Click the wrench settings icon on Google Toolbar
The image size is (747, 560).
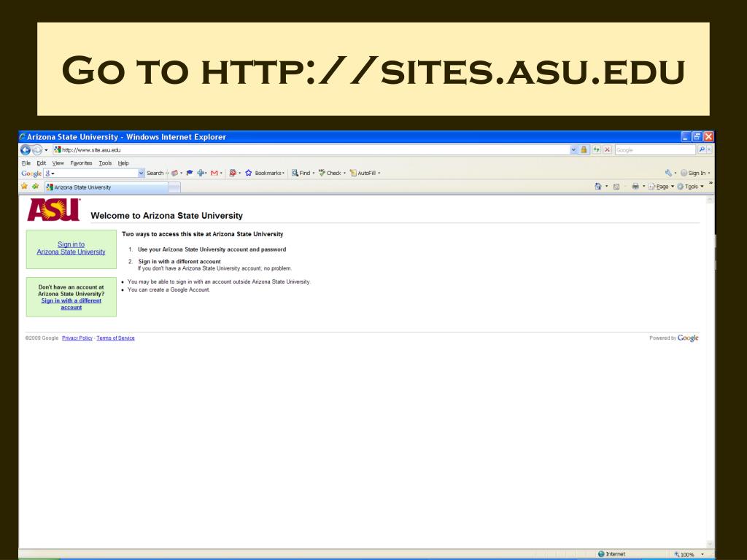tap(668, 173)
